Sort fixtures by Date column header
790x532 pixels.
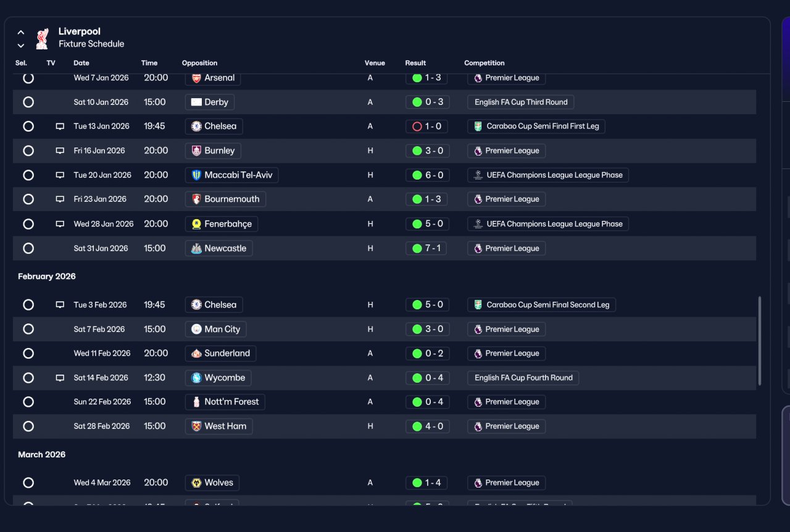click(81, 63)
